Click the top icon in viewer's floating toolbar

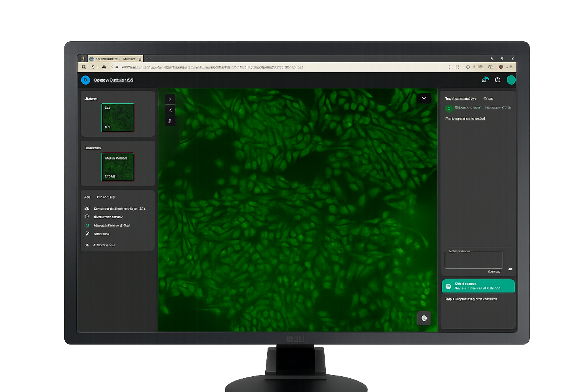tap(170, 99)
